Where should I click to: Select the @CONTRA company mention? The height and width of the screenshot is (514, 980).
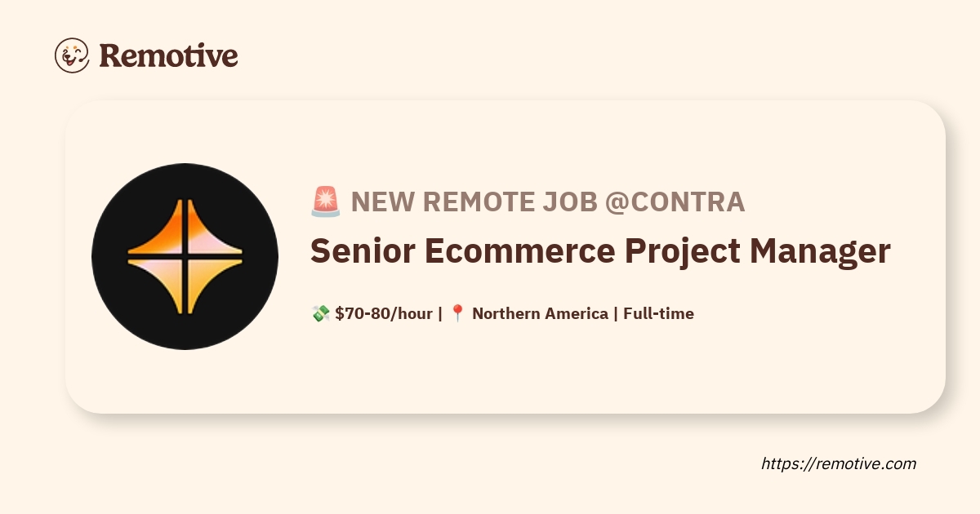tap(675, 202)
